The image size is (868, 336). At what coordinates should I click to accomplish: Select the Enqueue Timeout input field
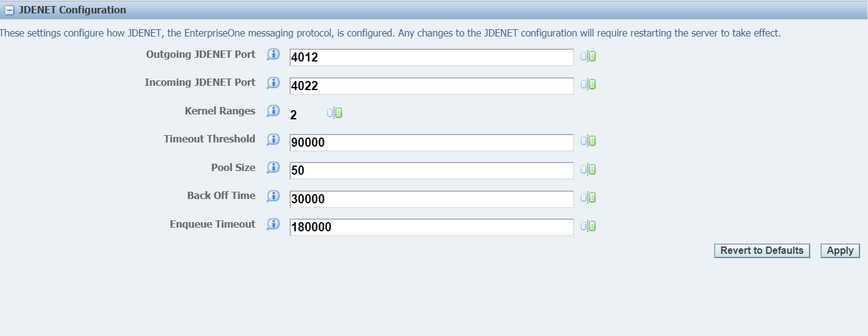point(431,227)
